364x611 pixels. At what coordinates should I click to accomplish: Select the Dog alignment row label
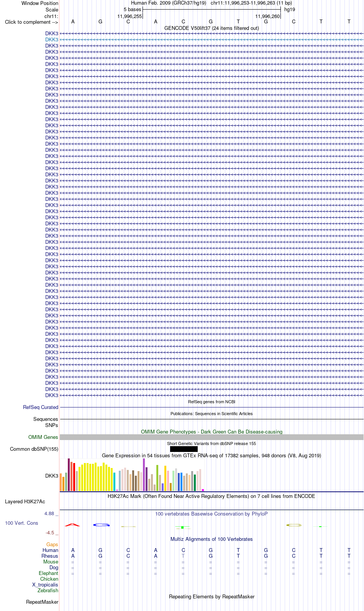click(54, 567)
